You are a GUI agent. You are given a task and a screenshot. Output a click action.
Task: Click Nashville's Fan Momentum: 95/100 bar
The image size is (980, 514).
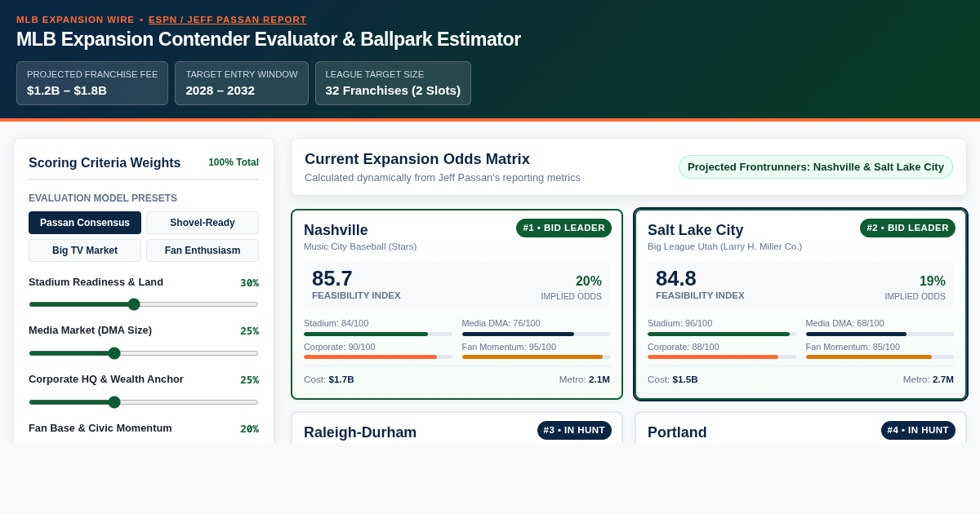click(536, 357)
